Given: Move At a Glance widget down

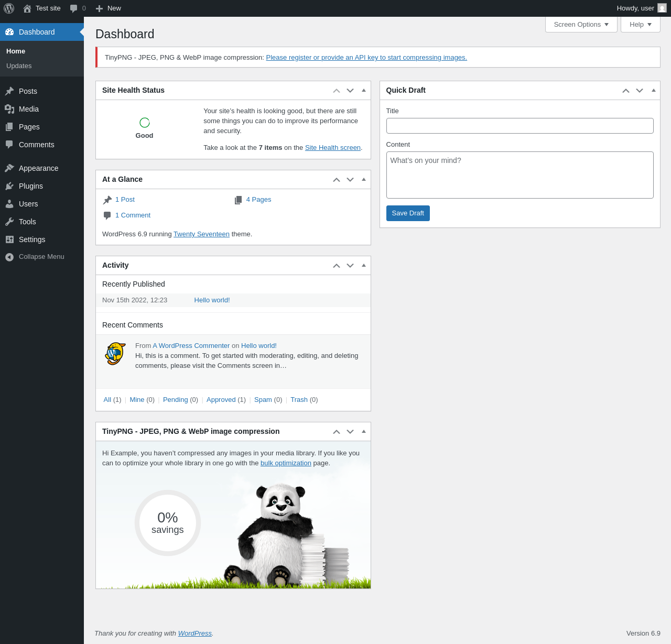Looking at the screenshot, I should tap(350, 180).
